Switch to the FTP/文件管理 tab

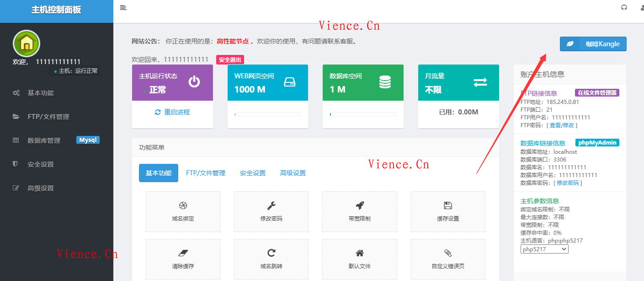coord(206,173)
